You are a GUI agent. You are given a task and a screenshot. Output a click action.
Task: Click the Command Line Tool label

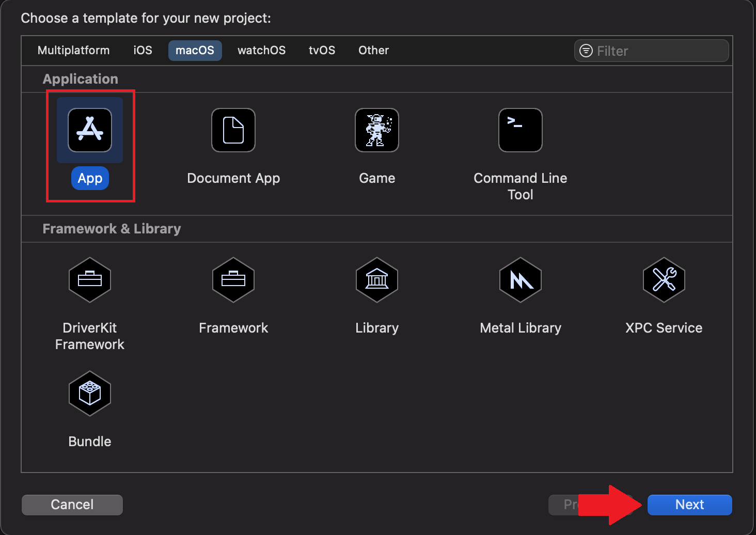[521, 186]
